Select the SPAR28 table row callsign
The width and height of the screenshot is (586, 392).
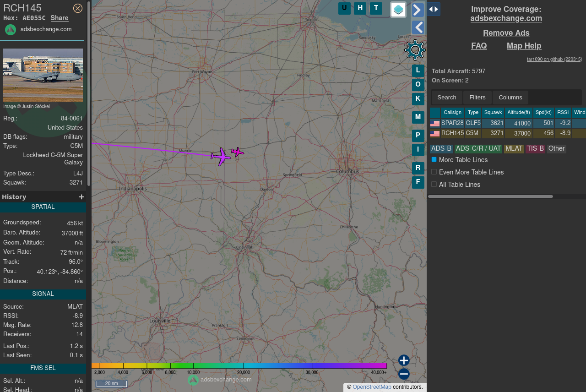click(x=452, y=123)
